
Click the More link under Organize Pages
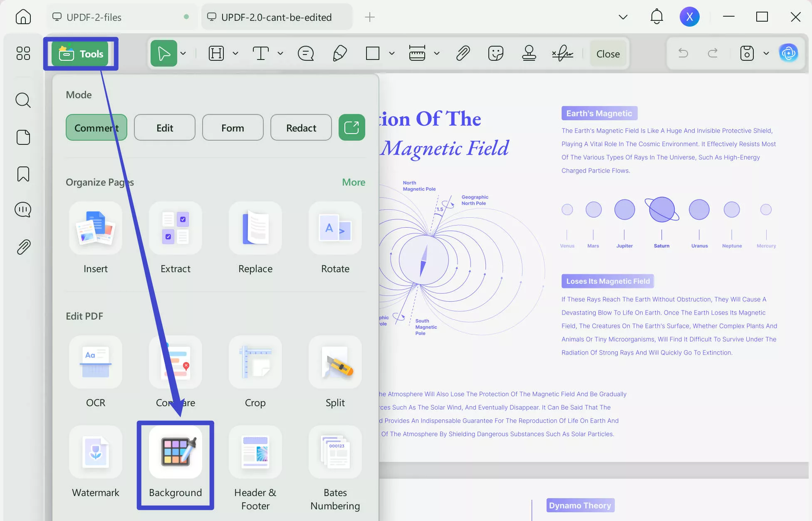coord(353,182)
